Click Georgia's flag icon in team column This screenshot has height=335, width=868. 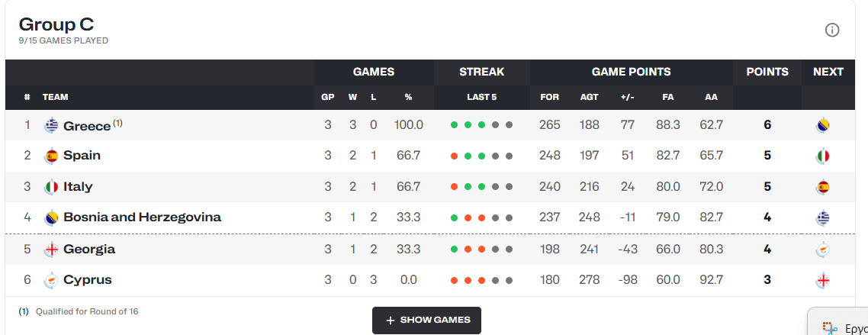pyautogui.click(x=51, y=250)
